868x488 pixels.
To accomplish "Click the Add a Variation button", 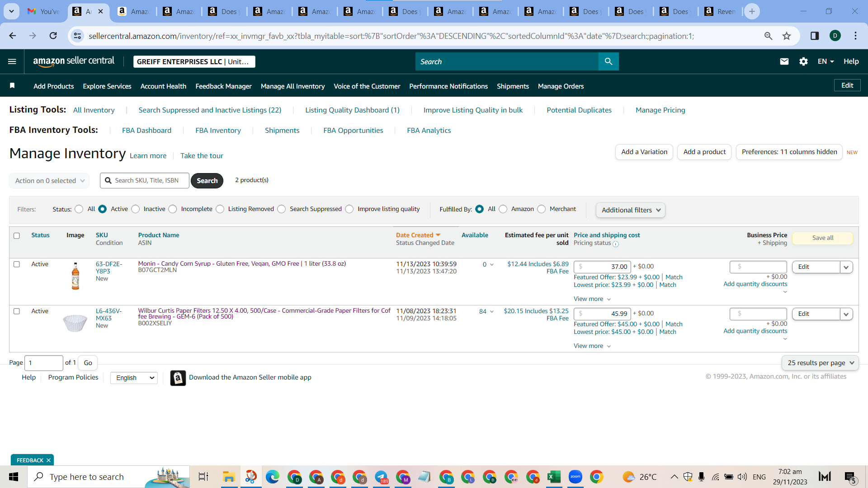I will click(x=644, y=152).
